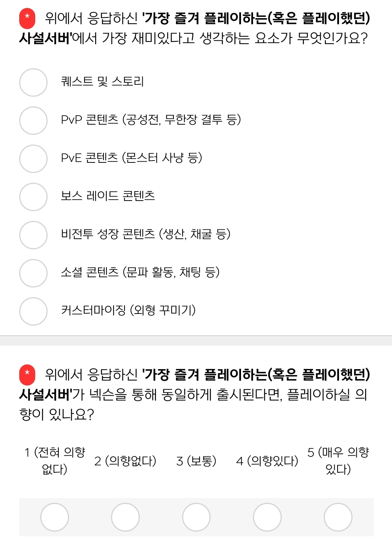Choose the 비전투 성장 콘텐츠 radio circle
Image resolution: width=392 pixels, height=553 pixels.
33,235
